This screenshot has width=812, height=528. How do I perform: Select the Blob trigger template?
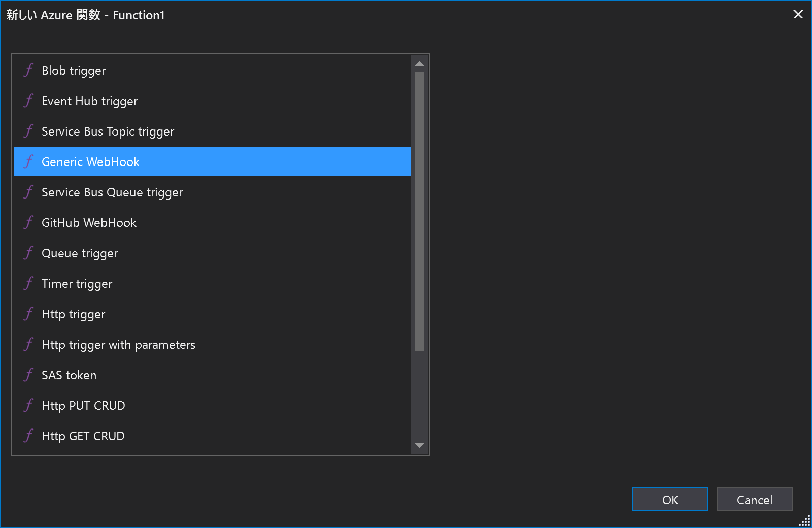tap(73, 70)
